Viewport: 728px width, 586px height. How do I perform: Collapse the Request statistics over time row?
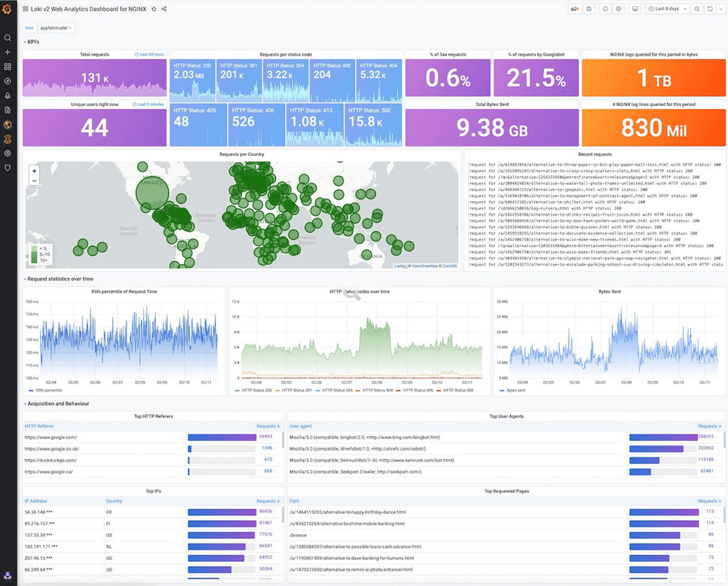[58, 279]
